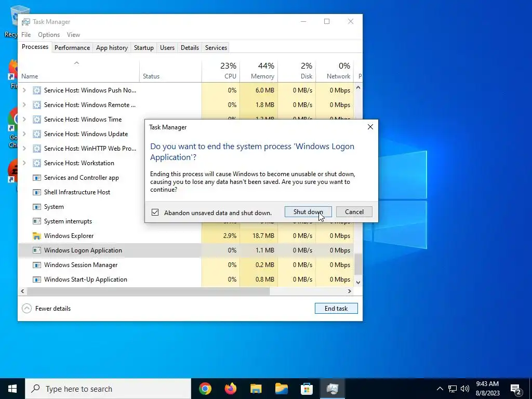This screenshot has width=532, height=399.
Task: Open File Explorer from the taskbar
Action: click(256, 389)
